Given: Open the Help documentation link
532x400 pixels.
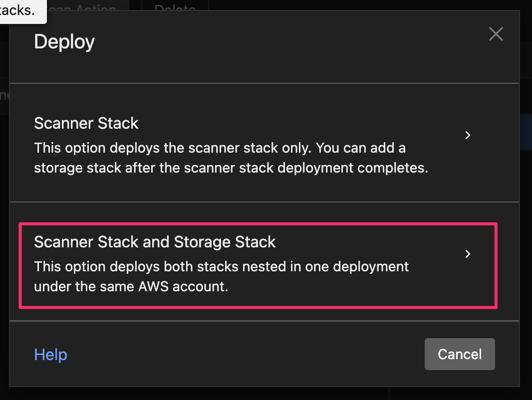Looking at the screenshot, I should [x=50, y=354].
